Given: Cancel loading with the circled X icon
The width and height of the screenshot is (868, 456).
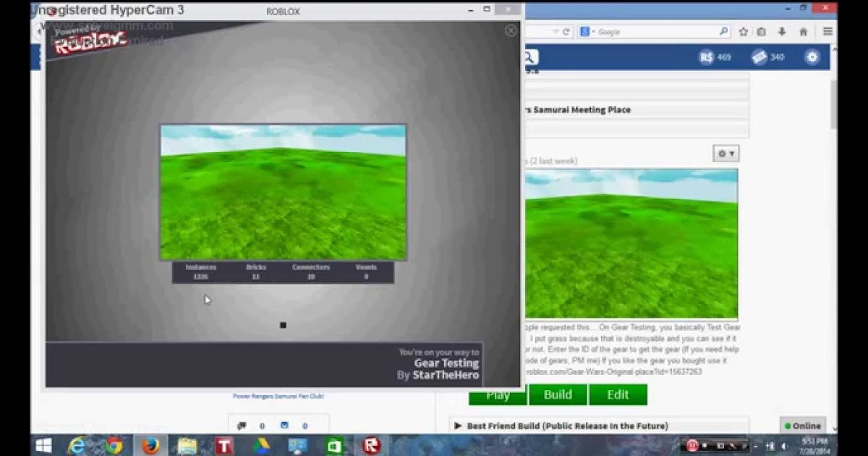Looking at the screenshot, I should click(511, 30).
